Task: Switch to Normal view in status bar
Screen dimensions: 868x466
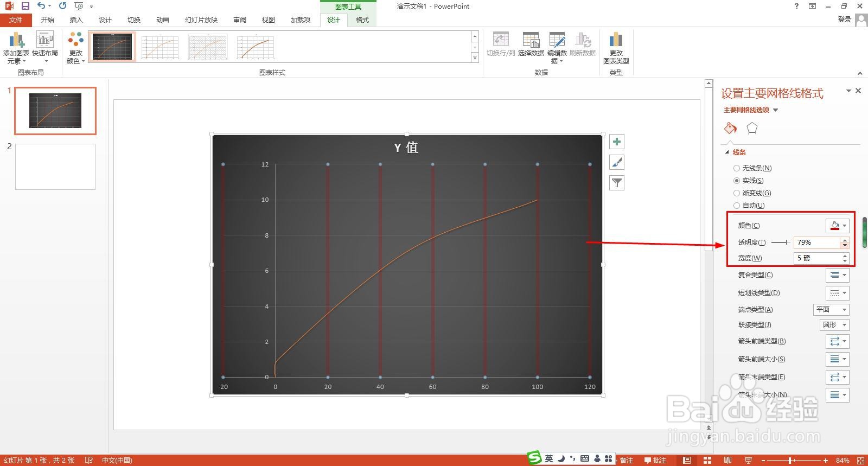Action: (687, 460)
